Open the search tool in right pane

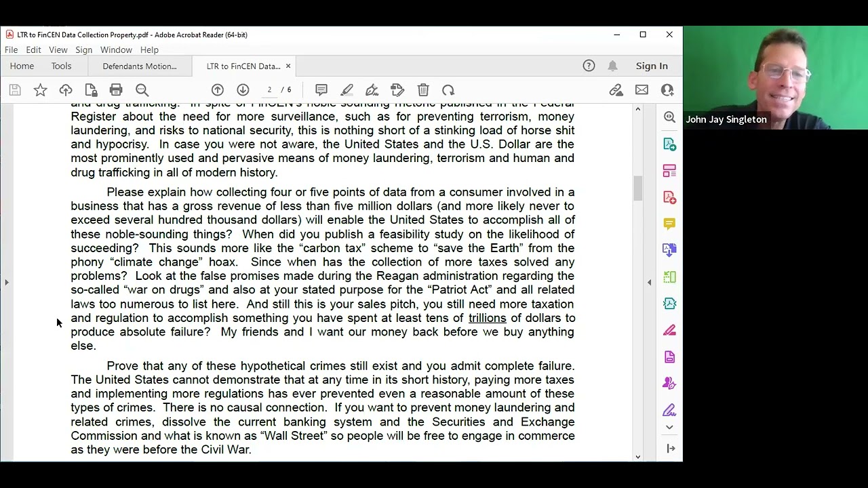669,117
